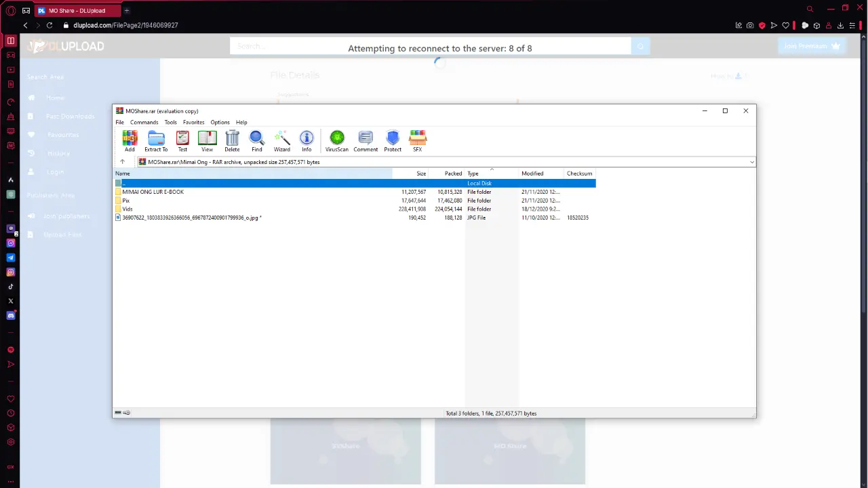This screenshot has height=488, width=868.
Task: Open Instagram in the browser sidebar
Action: [11, 272]
